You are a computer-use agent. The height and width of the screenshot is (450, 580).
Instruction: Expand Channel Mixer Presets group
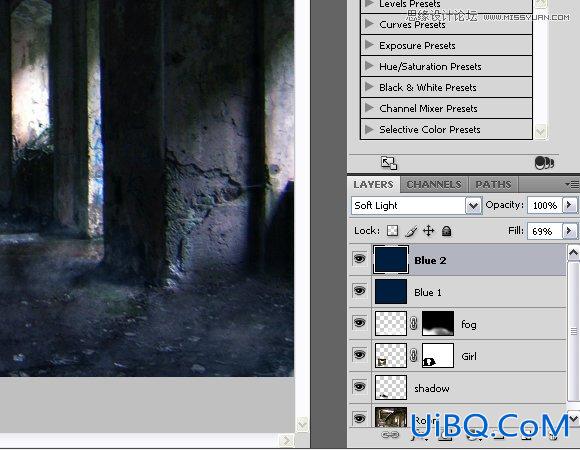(368, 108)
